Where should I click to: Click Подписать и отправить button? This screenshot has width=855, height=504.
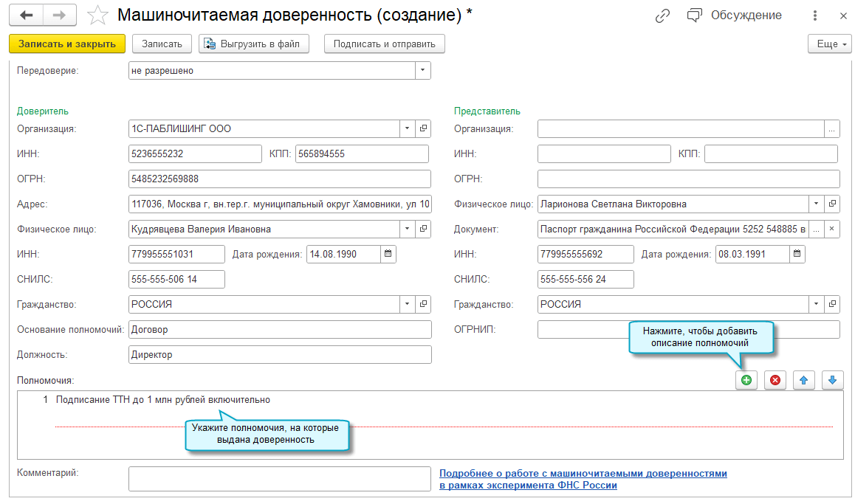click(385, 44)
